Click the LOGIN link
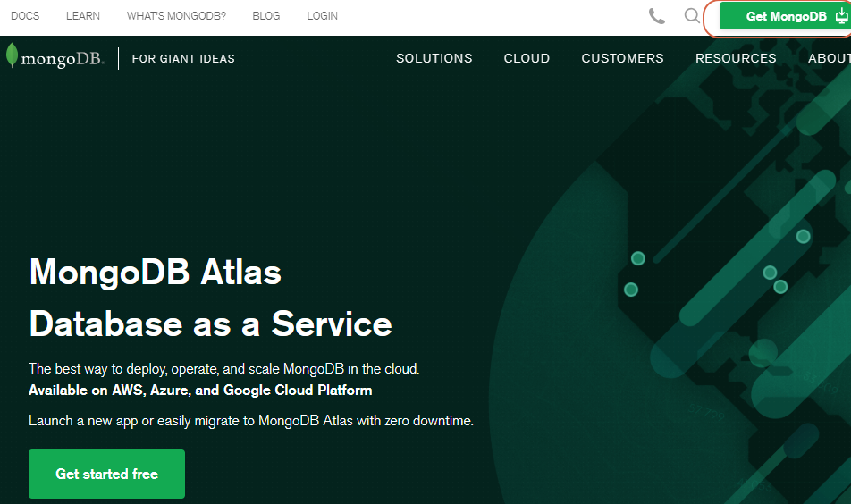 pos(323,16)
